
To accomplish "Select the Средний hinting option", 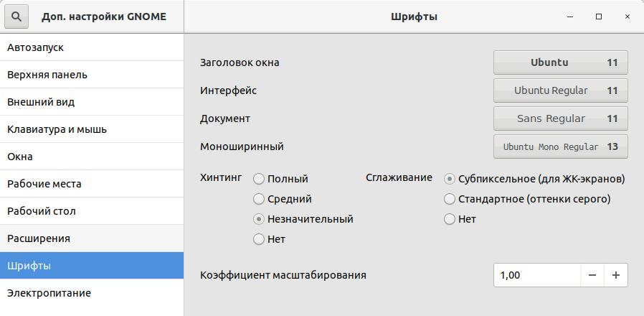I will (x=259, y=199).
